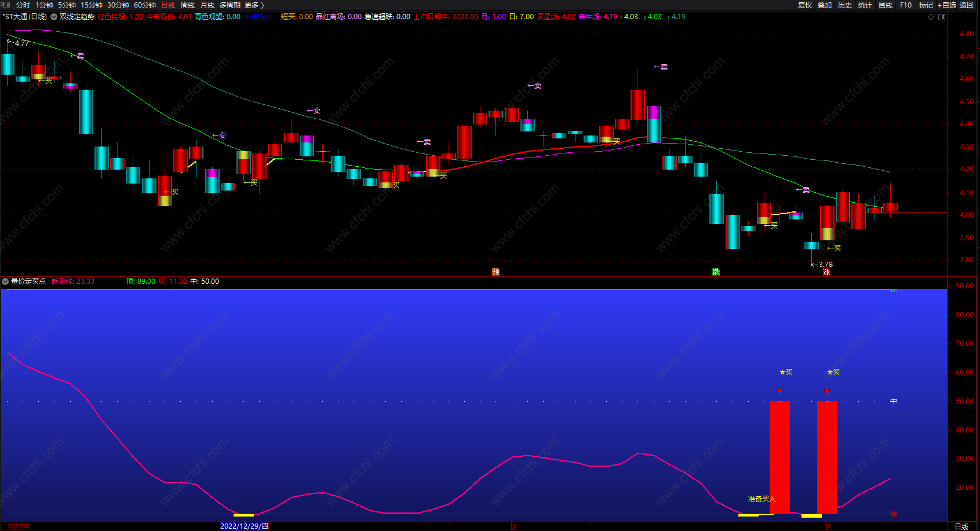Viewport: 980px width, 531px height.
Task: Click the 3.78 low price label
Action: (826, 265)
